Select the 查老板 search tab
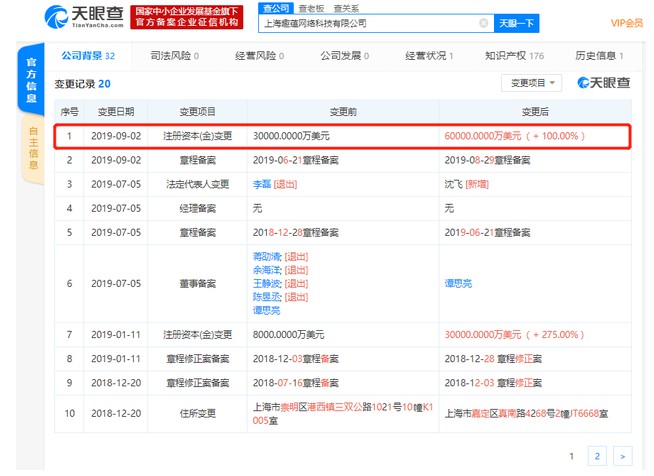The width and height of the screenshot is (654, 476). click(x=311, y=8)
